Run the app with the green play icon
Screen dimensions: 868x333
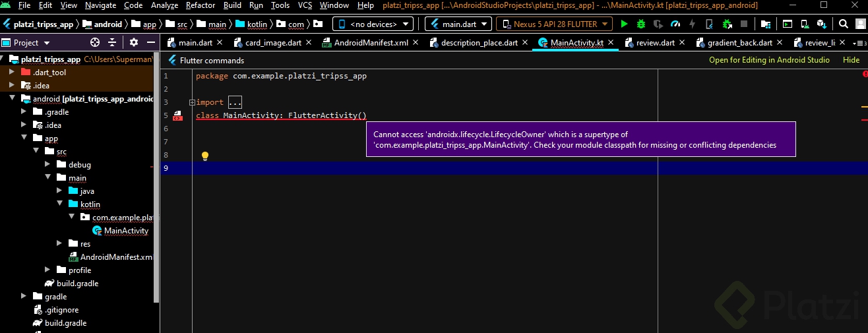(x=624, y=24)
